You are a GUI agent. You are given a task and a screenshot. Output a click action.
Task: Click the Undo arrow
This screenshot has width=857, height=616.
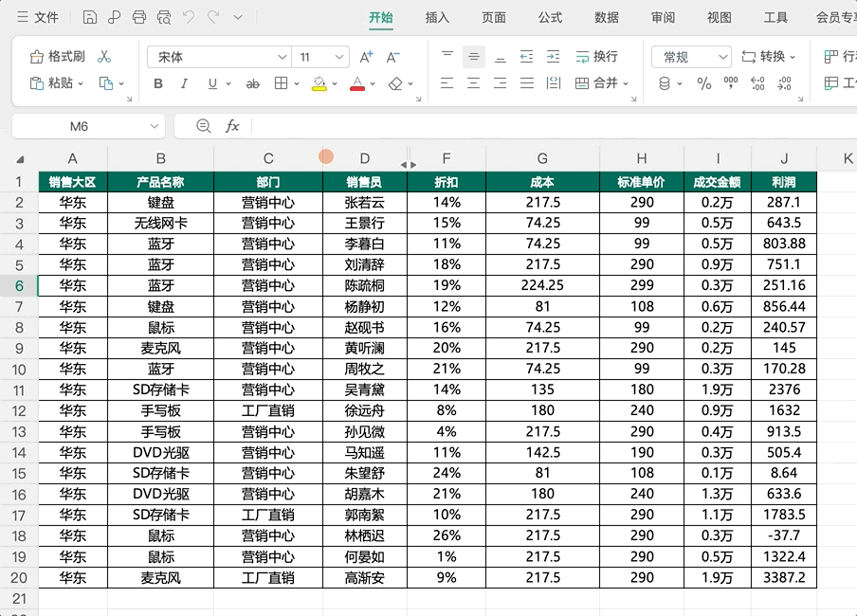click(189, 17)
